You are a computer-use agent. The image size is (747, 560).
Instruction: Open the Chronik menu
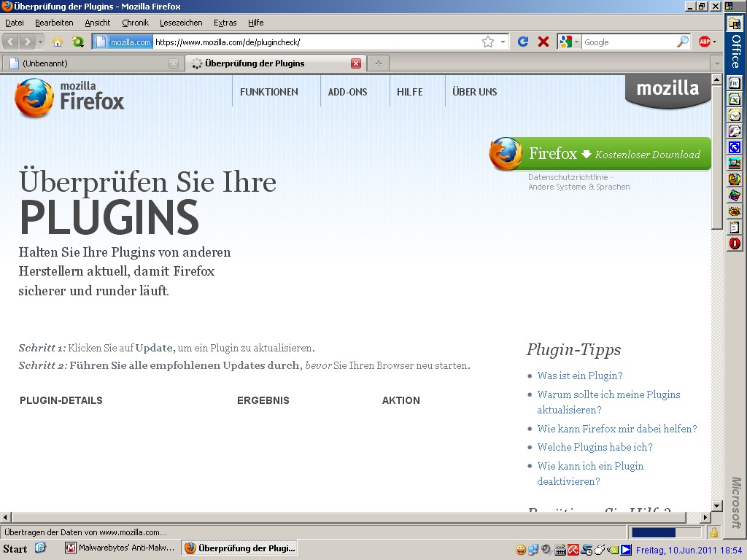[x=135, y=23]
